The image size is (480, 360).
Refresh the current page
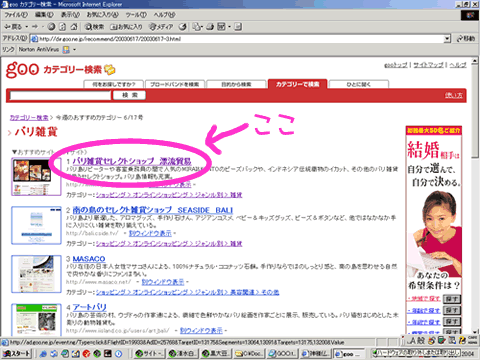(62, 27)
